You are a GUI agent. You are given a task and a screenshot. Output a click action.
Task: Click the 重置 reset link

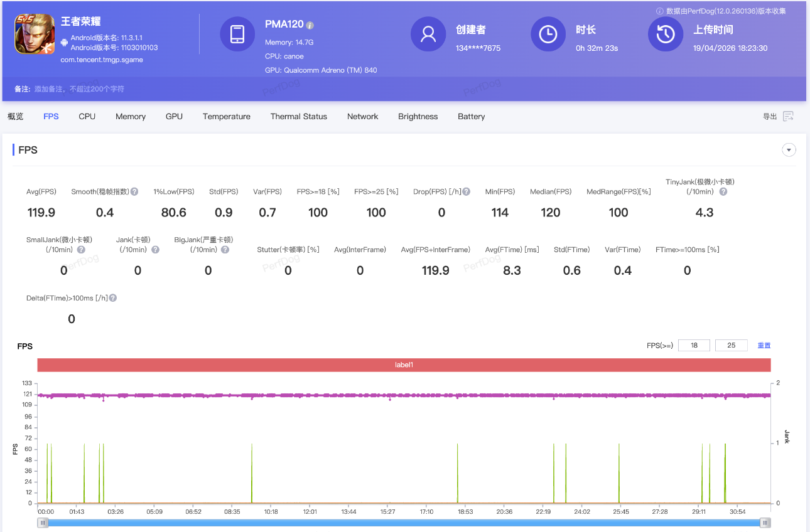pos(764,346)
